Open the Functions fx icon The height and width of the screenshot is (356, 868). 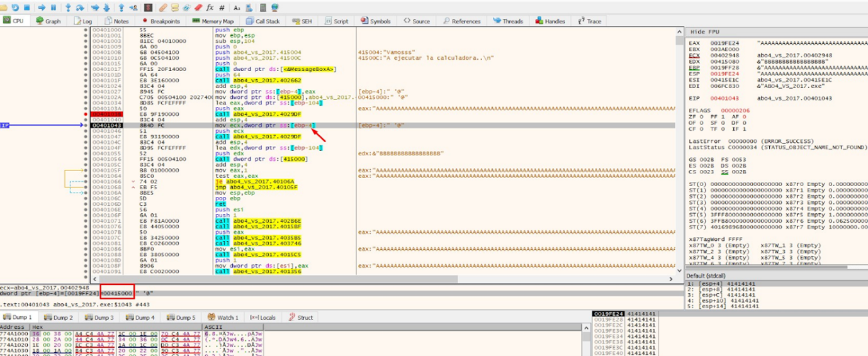click(210, 8)
